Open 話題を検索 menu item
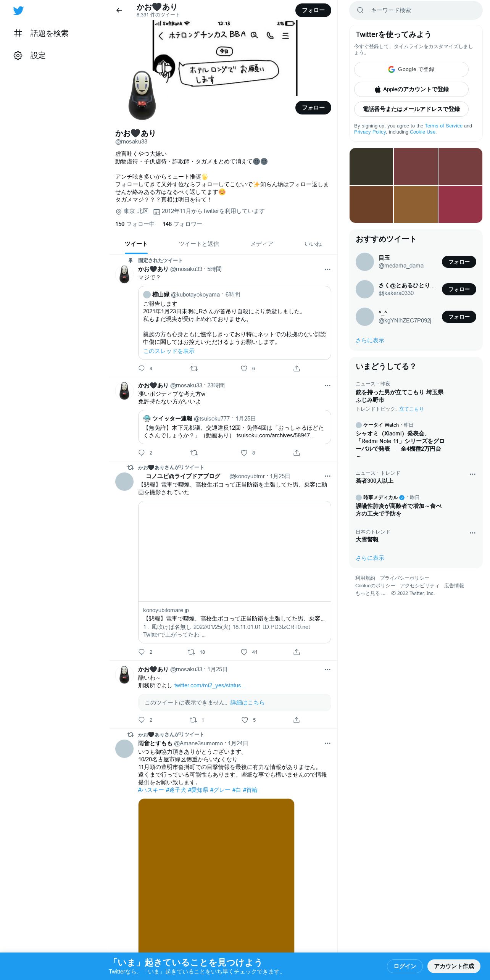 pyautogui.click(x=41, y=33)
